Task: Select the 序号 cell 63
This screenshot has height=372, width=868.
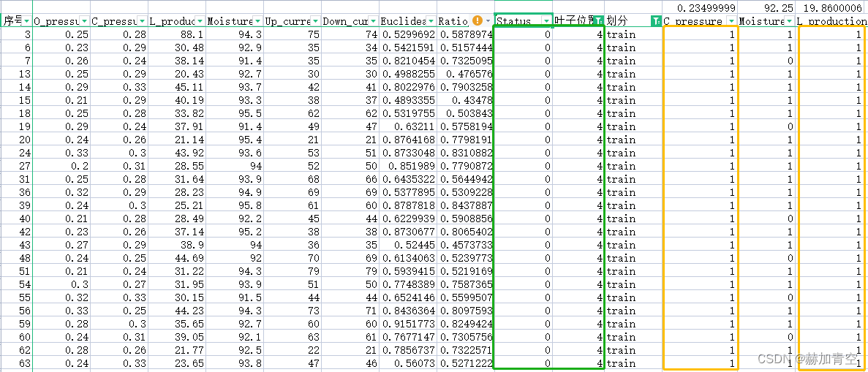Action: (17, 364)
